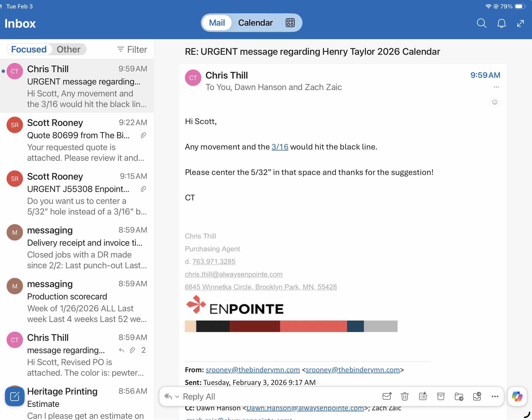Open notifications bell
The width and height of the screenshot is (532, 420).
501,23
